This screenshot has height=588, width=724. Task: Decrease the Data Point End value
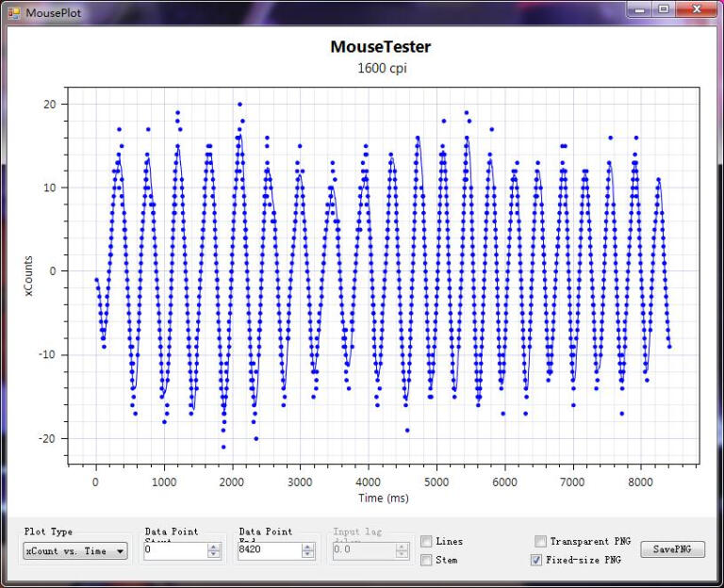[308, 555]
